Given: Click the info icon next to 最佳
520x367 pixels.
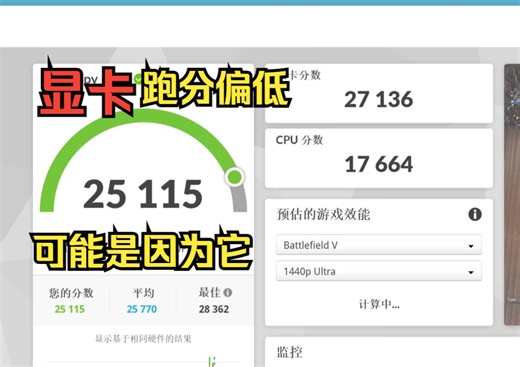Looking at the screenshot, I should (228, 293).
